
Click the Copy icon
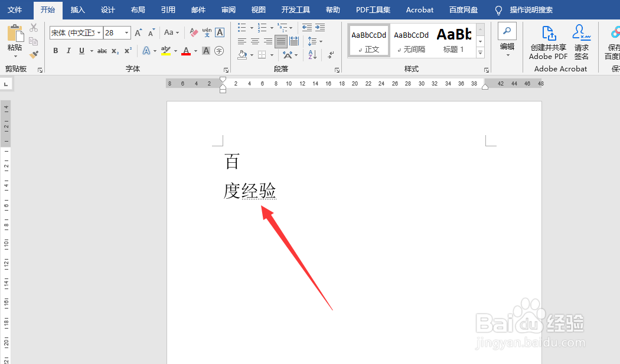tap(34, 41)
